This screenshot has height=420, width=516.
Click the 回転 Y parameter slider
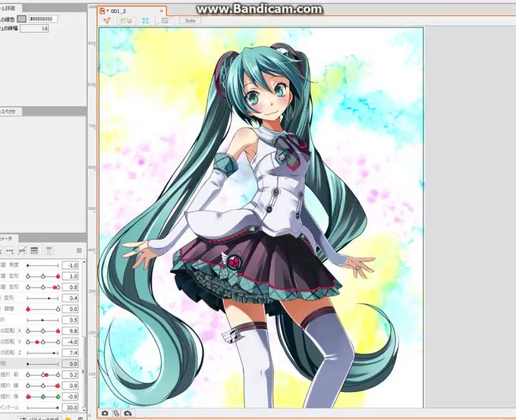click(42, 342)
